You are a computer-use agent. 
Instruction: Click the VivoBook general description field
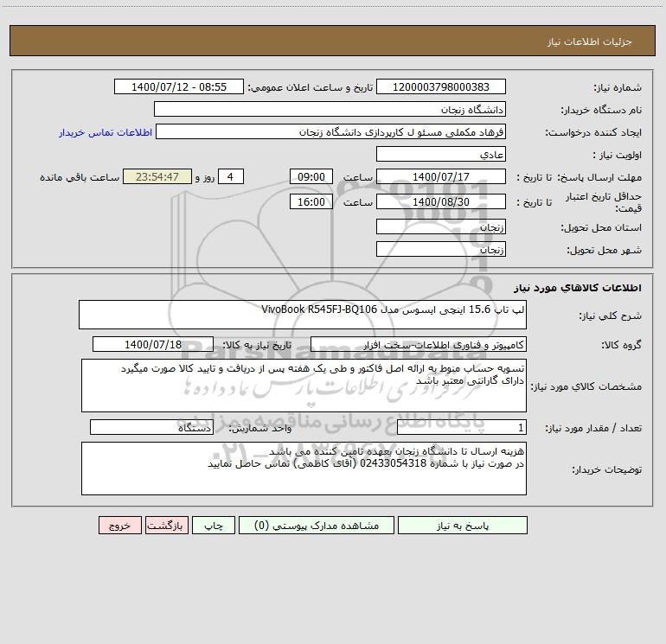[x=303, y=315]
